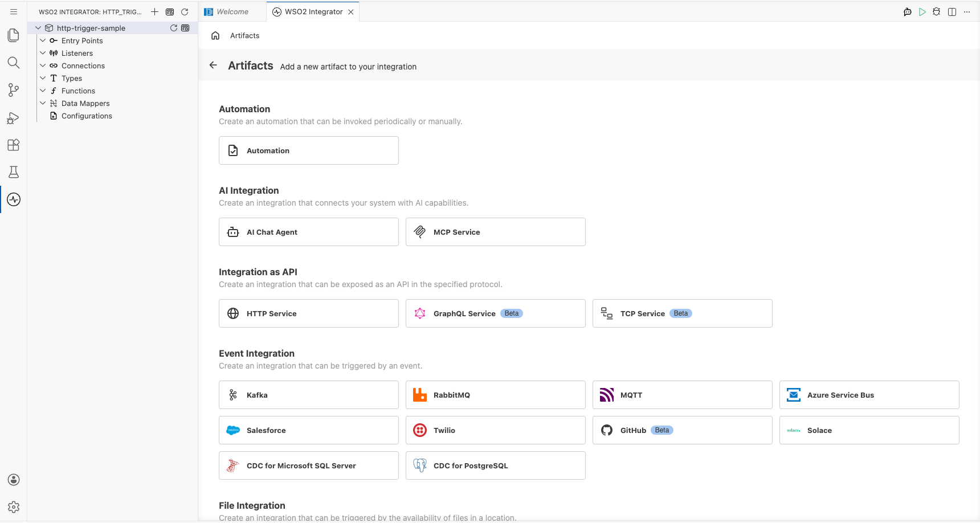Close the WSO2 Integrator tab
The image size is (980, 523).
(351, 11)
